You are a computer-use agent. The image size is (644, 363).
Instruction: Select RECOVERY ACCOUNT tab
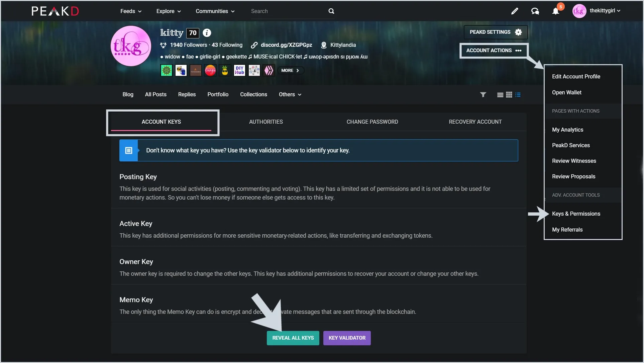click(475, 122)
